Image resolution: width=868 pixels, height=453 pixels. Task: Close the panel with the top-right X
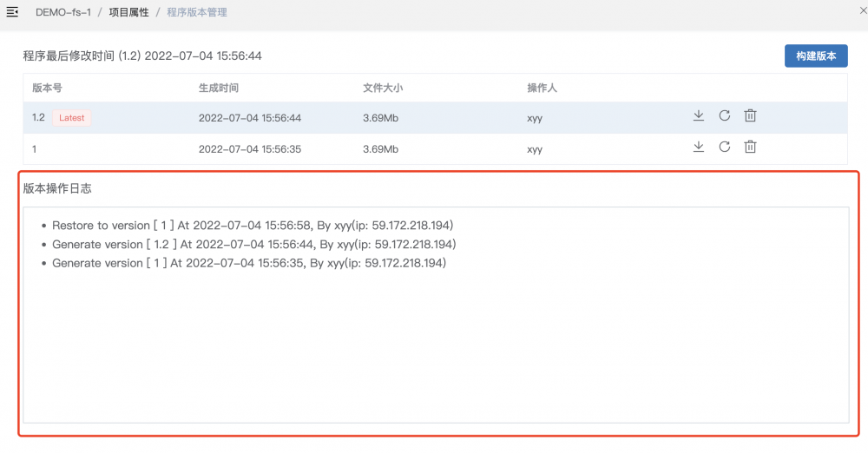coord(860,11)
